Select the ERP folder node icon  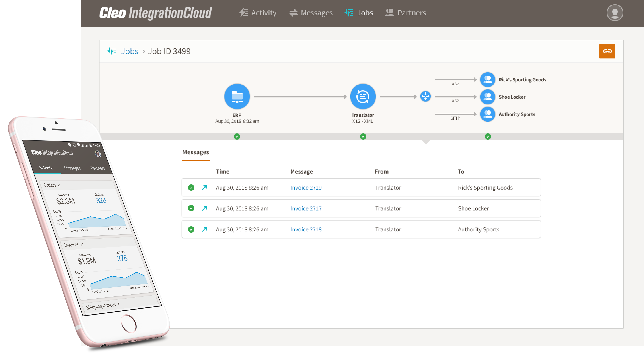coord(237,97)
